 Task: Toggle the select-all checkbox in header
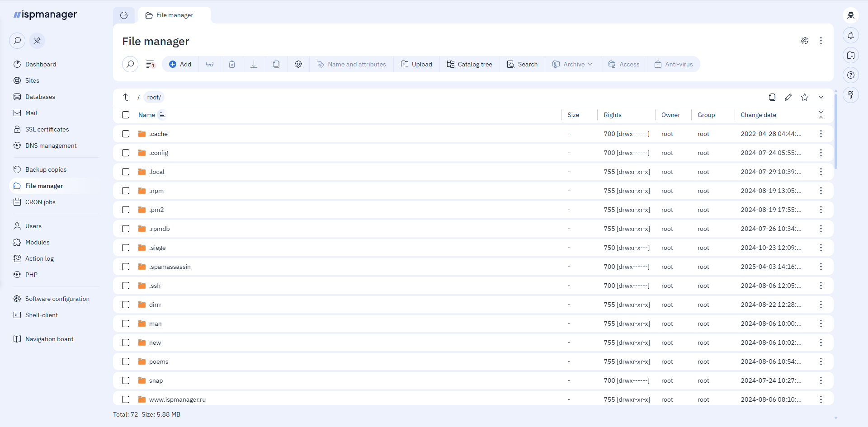[126, 115]
